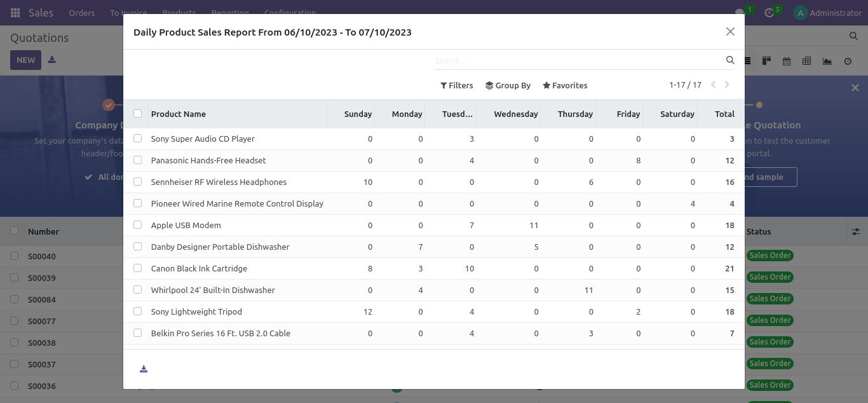Click the NEW quotation button
This screenshot has height=403, width=868.
25,60
